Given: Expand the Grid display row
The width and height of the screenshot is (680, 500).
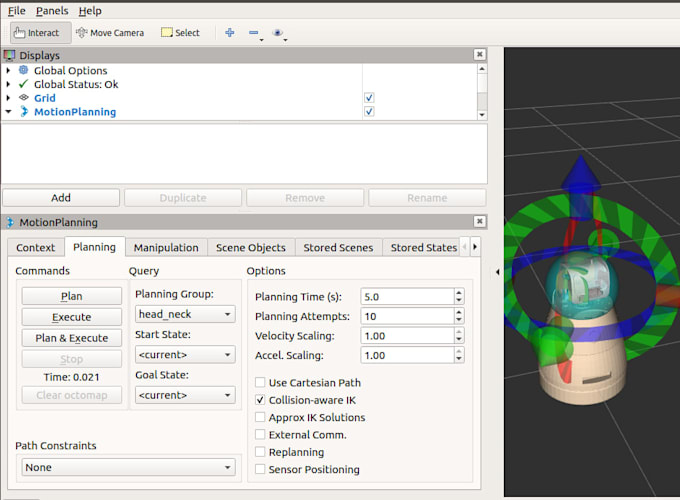Looking at the screenshot, I should [8, 98].
